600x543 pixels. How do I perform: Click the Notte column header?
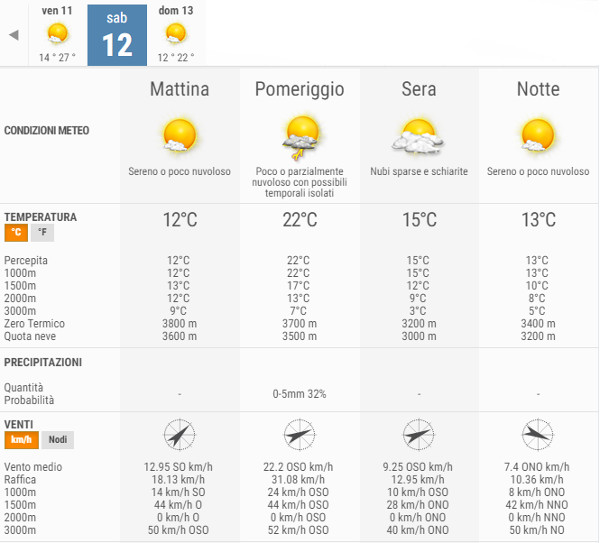click(538, 89)
